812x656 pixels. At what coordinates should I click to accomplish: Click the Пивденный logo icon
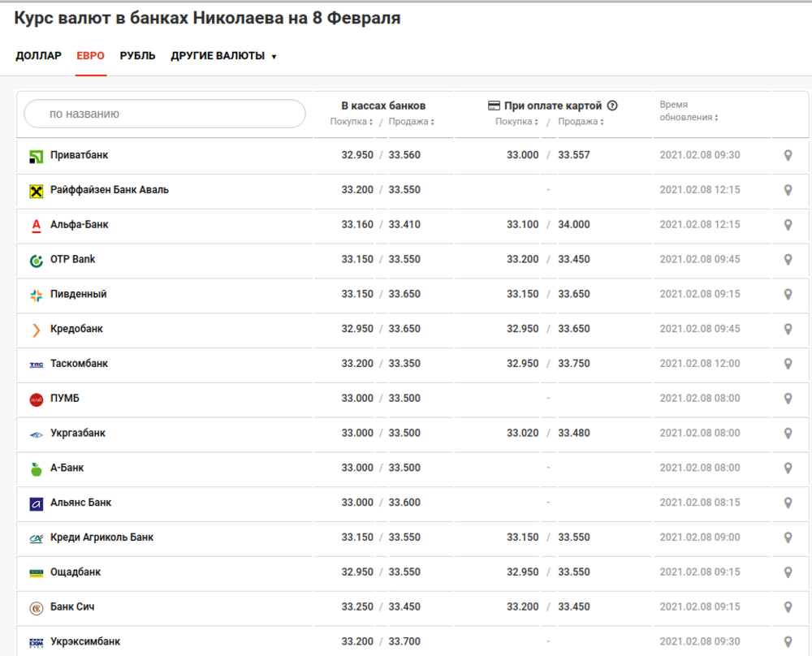point(37,296)
